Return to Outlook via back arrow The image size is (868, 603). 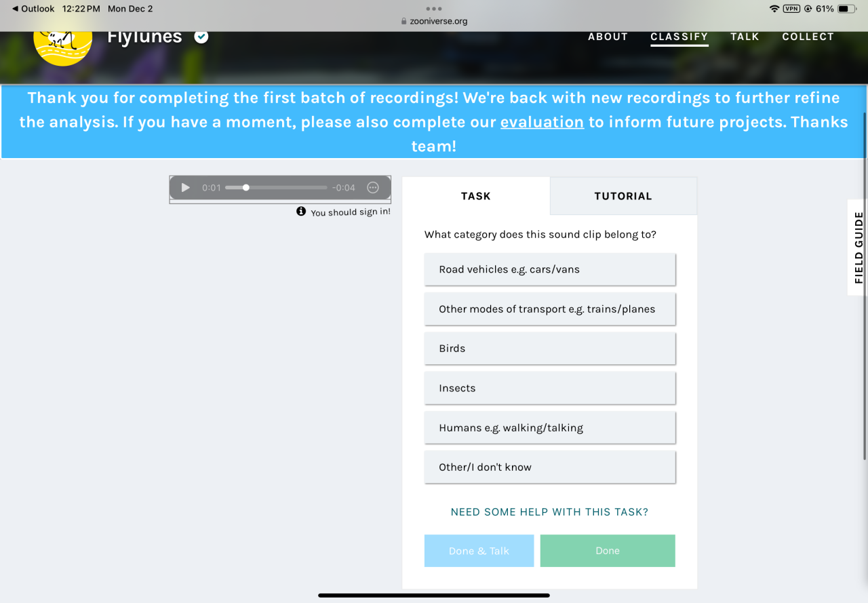pos(33,9)
